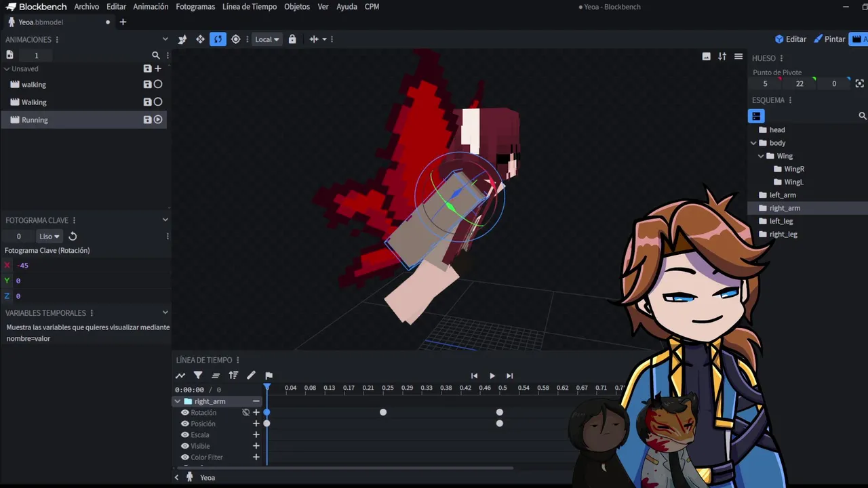
Task: Save the capitalized Walking animation
Action: (x=147, y=102)
